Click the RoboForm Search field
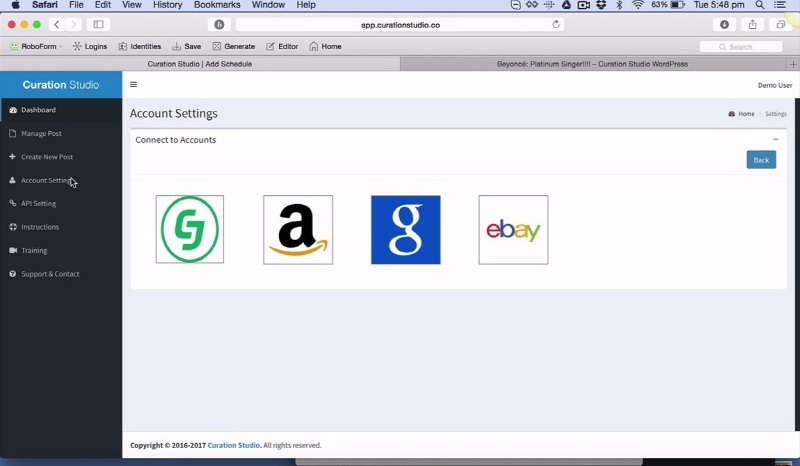This screenshot has width=800, height=466. tap(741, 47)
